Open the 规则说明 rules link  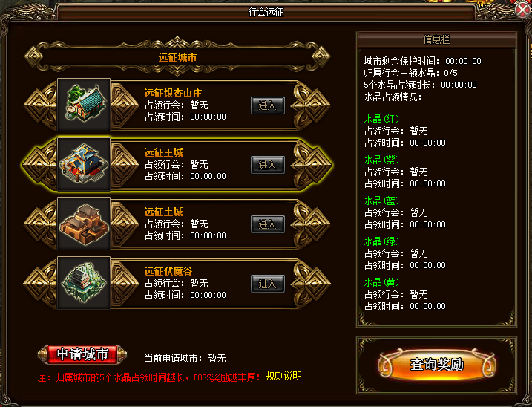[x=284, y=376]
